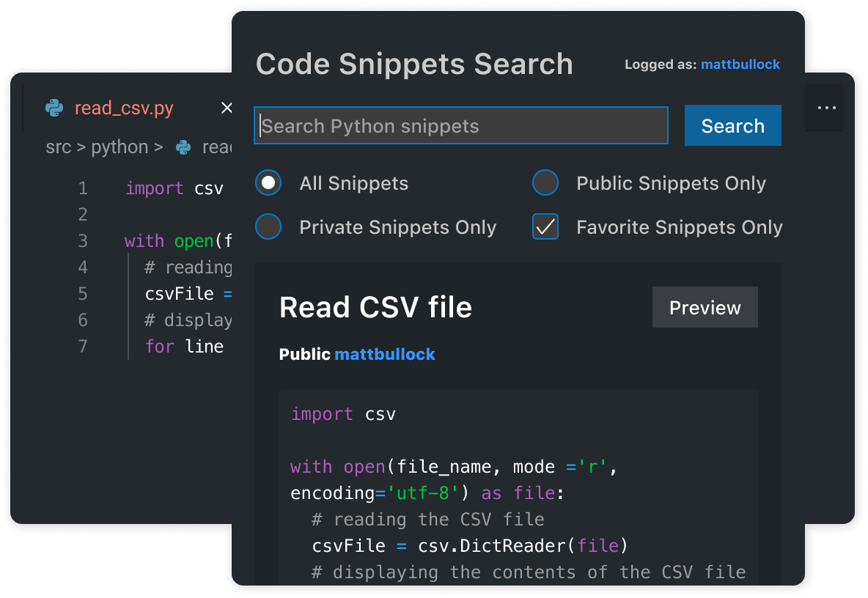
Task: Click the python breadcrumb folder segment
Action: [119, 148]
